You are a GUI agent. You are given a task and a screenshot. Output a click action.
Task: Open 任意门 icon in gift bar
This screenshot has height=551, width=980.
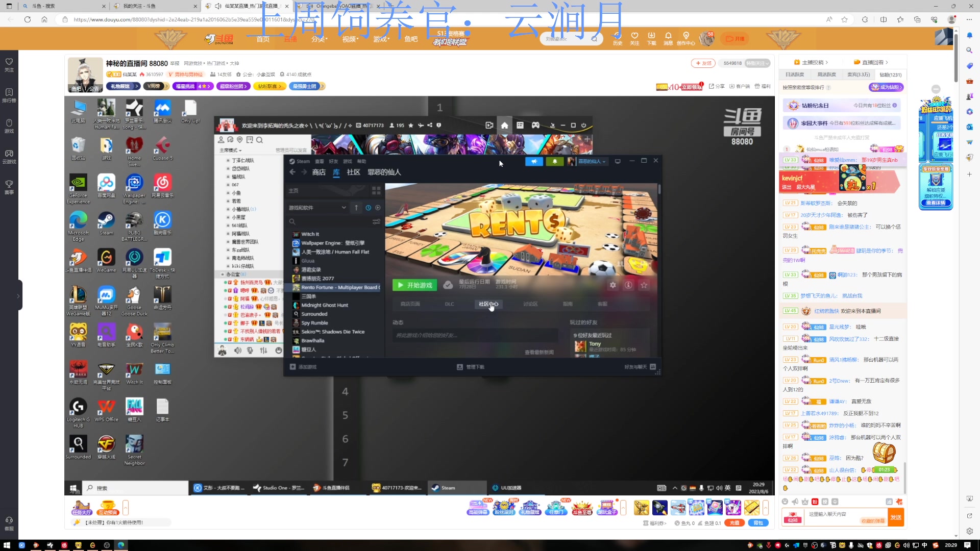(x=556, y=508)
